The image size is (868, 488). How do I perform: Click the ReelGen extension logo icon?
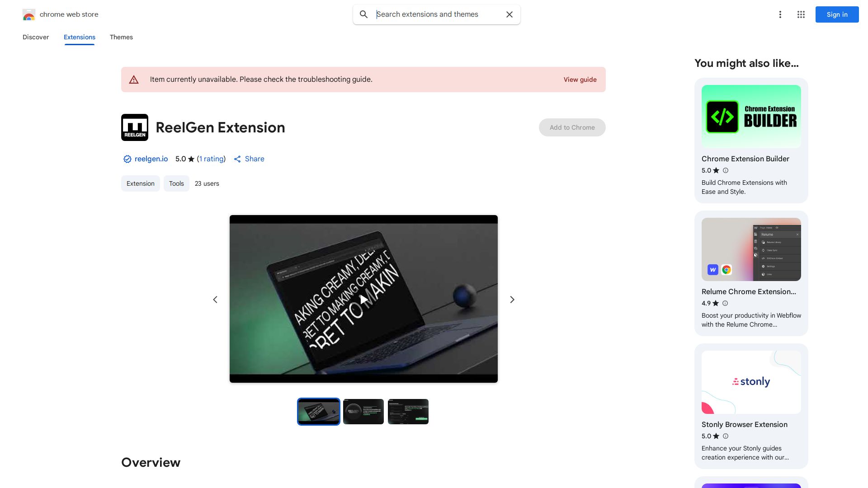[135, 127]
